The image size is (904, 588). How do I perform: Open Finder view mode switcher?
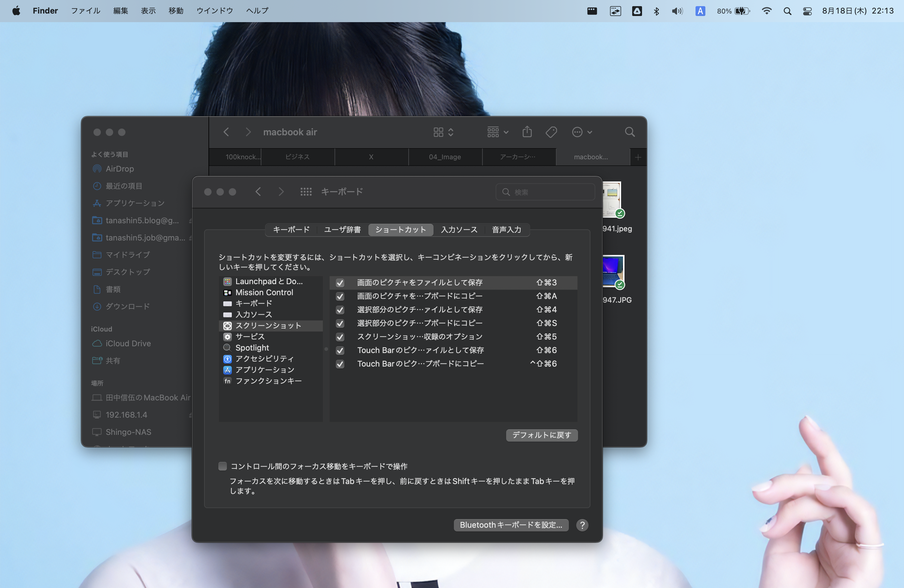point(444,132)
